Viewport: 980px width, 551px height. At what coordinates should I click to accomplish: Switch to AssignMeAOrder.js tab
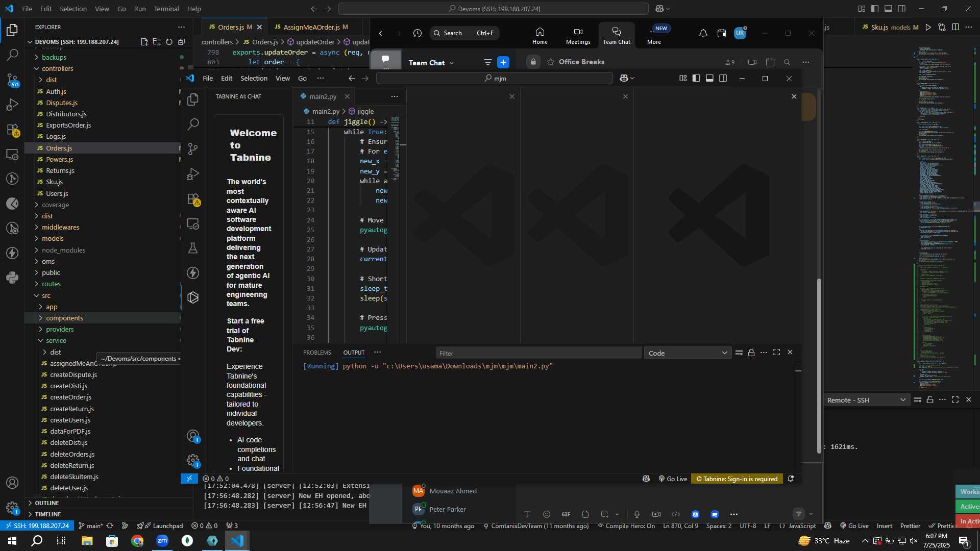311,27
